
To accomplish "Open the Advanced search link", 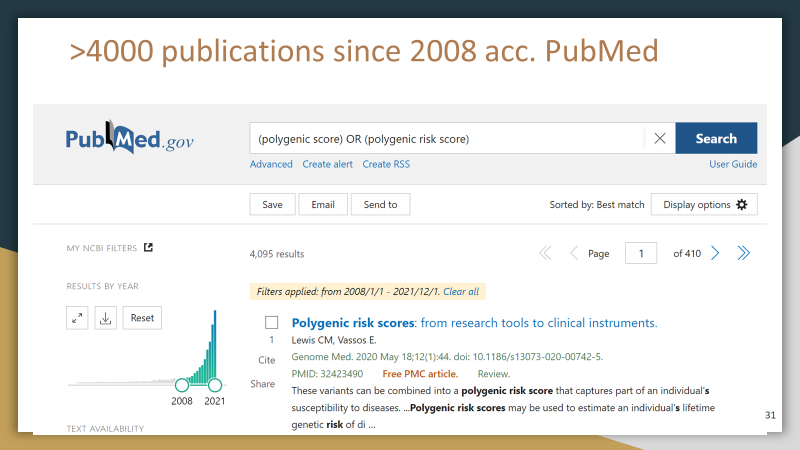I will tap(271, 164).
